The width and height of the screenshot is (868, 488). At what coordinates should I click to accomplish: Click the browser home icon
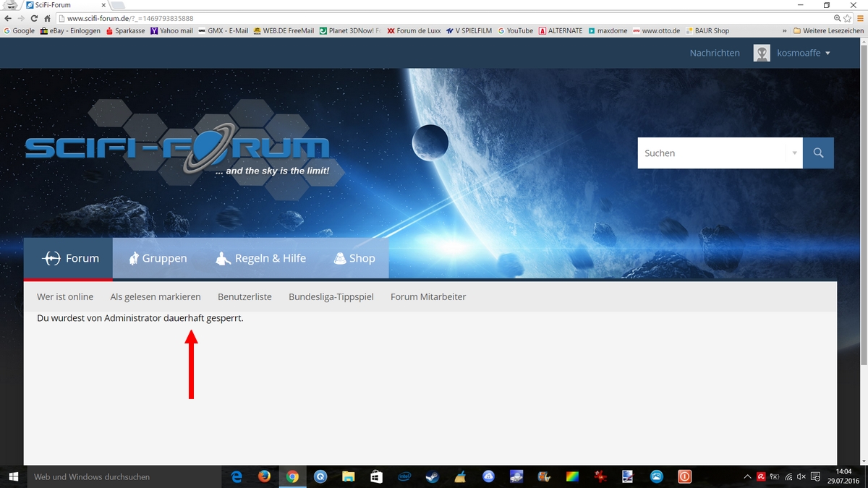[46, 18]
